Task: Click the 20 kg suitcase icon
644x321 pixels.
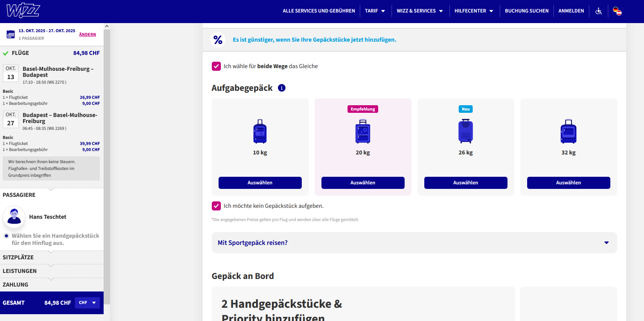Action: (363, 131)
